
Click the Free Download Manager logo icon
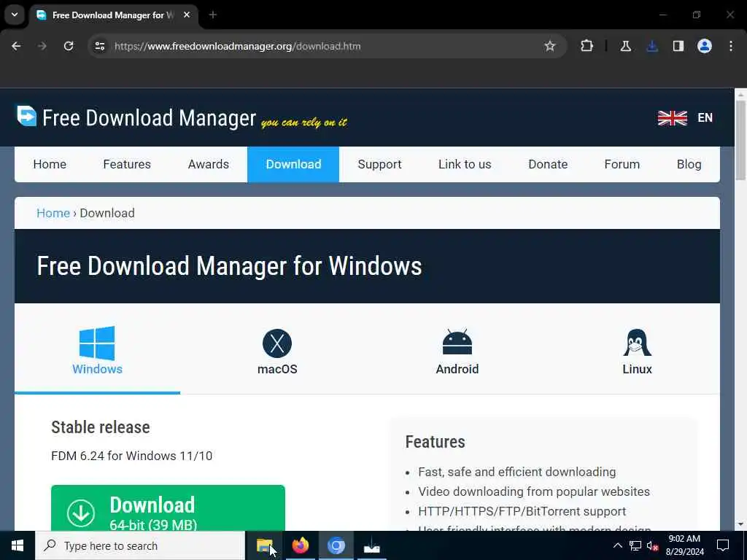tap(26, 116)
